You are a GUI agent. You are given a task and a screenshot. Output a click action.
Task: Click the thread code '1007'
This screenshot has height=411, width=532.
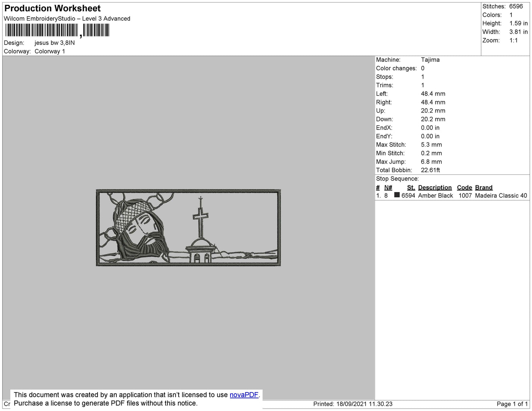(465, 196)
